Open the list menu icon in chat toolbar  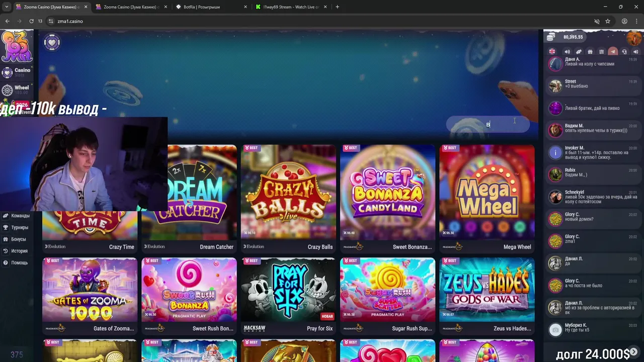pos(601,52)
